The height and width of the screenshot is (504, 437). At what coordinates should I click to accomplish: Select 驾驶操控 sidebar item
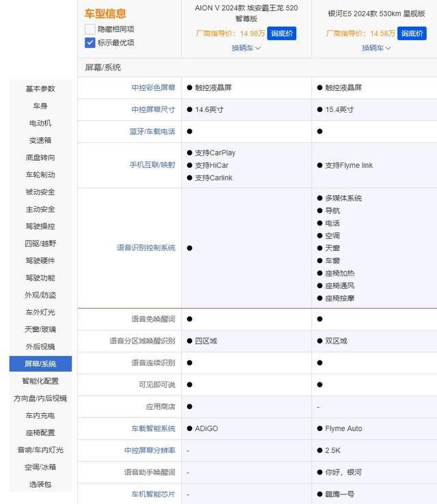[40, 226]
